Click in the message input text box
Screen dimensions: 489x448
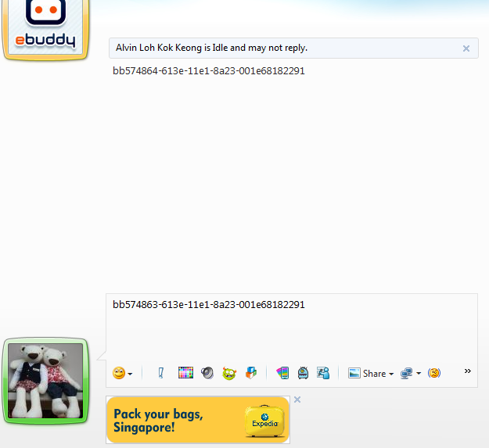(x=291, y=328)
